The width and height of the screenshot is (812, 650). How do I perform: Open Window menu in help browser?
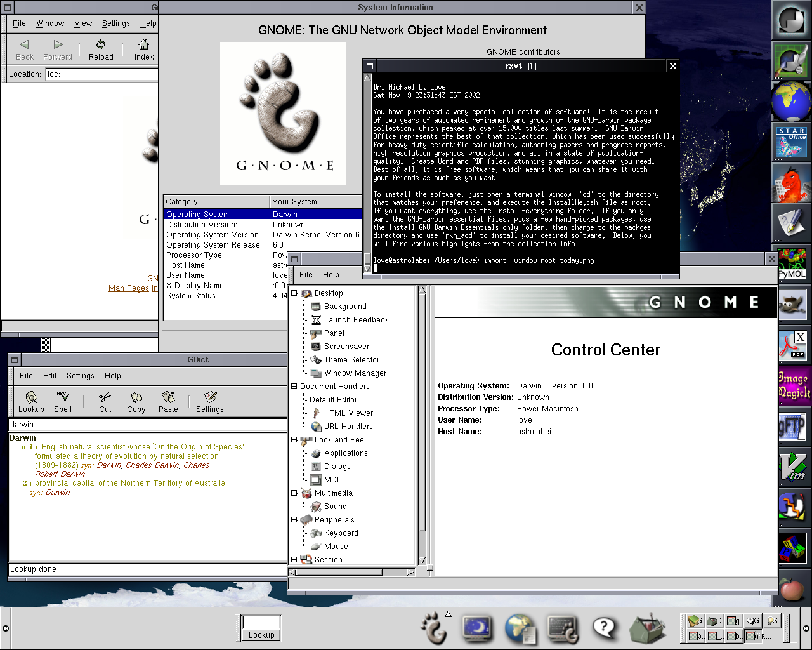tap(50, 23)
